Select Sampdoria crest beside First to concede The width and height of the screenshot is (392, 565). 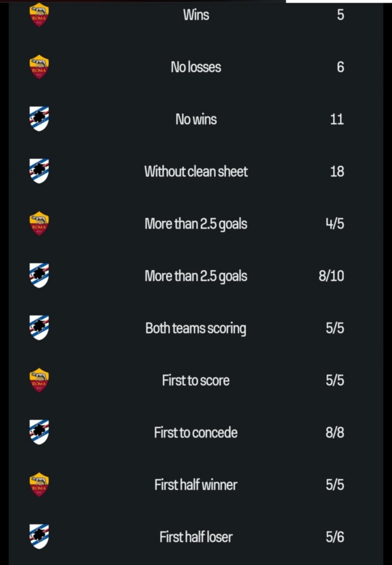39,432
